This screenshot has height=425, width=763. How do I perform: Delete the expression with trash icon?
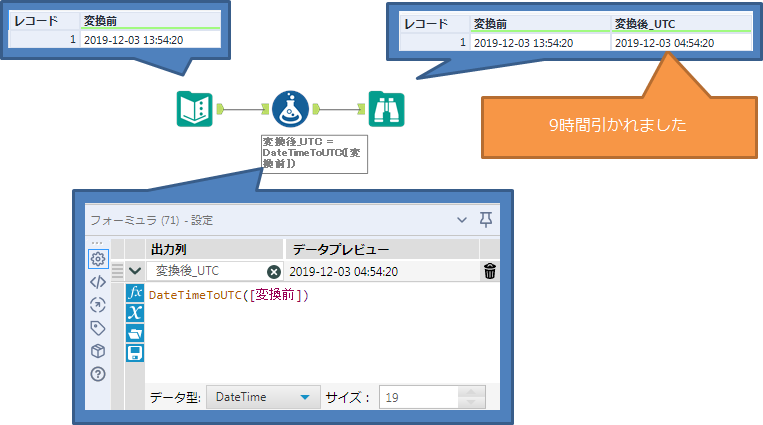pos(490,271)
